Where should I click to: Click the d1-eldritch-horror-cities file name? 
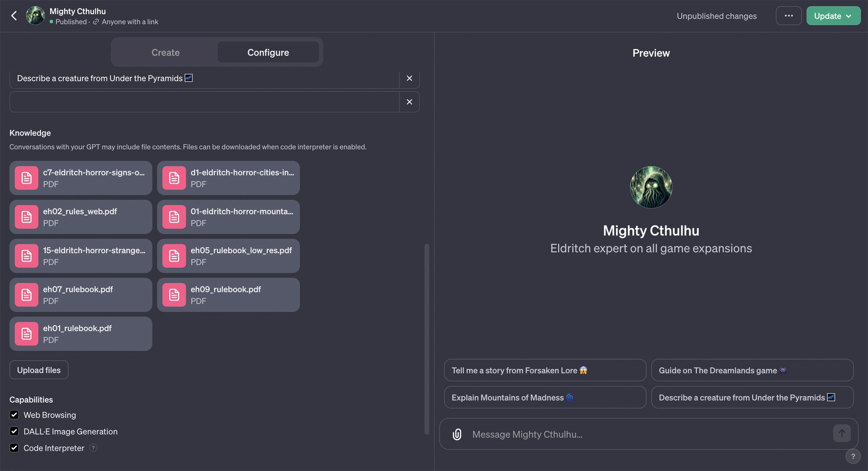click(x=242, y=173)
